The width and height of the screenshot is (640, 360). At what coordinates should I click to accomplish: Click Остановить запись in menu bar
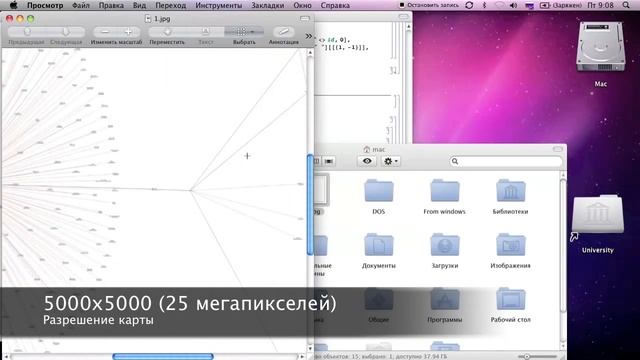tap(429, 5)
